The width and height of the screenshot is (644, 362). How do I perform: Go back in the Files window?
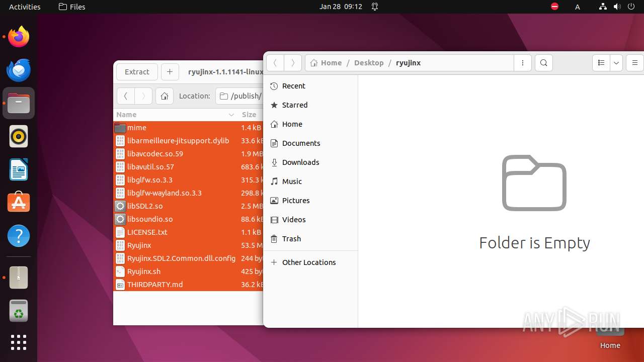coord(275,63)
